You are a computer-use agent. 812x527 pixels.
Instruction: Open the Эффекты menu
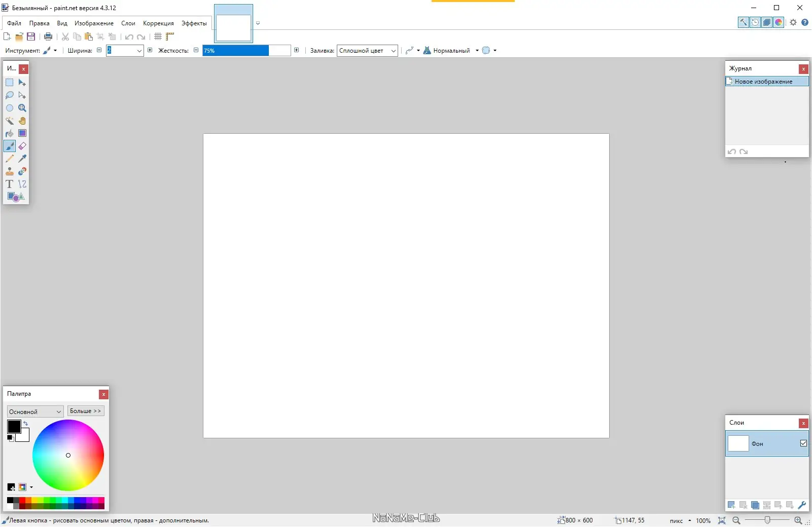pos(194,23)
